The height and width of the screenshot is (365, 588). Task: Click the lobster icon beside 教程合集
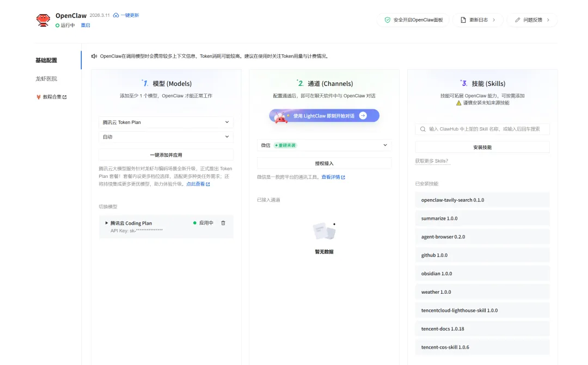point(38,97)
